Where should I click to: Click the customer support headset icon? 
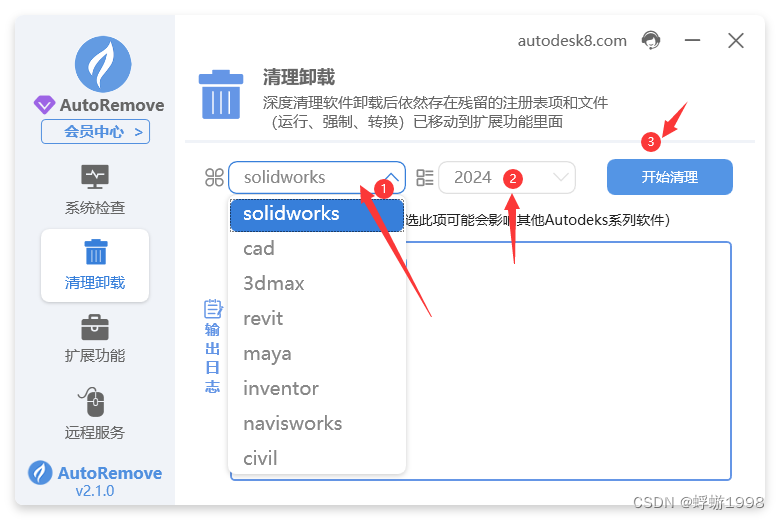tap(651, 40)
